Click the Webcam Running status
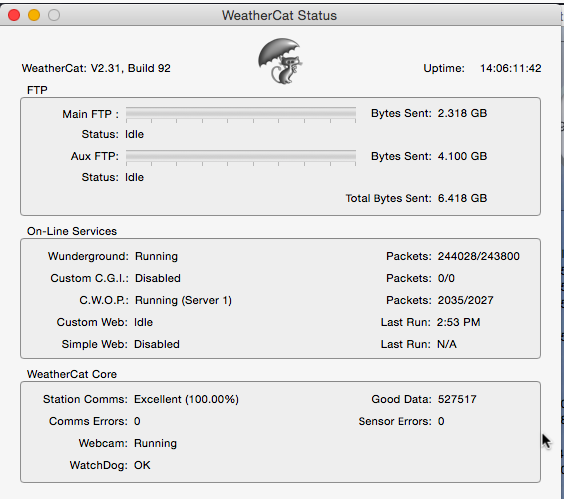 click(155, 443)
